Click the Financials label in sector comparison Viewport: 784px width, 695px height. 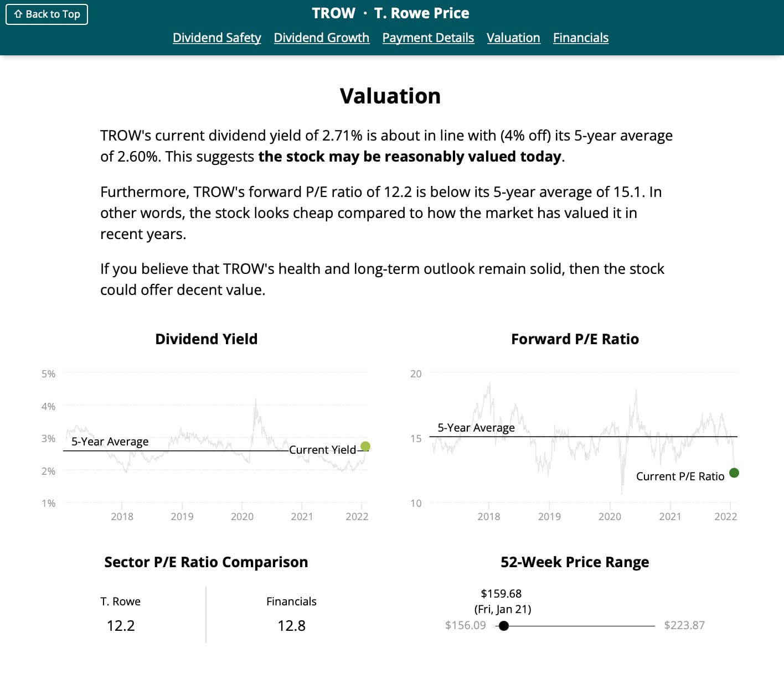coord(291,601)
